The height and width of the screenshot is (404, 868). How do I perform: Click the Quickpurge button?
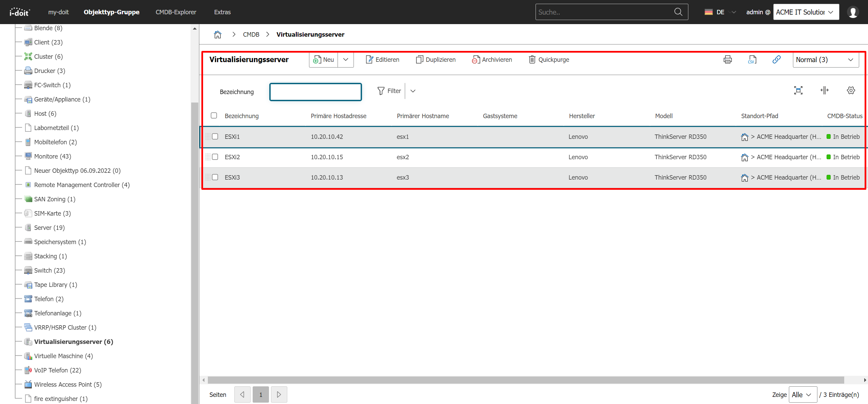[549, 60]
